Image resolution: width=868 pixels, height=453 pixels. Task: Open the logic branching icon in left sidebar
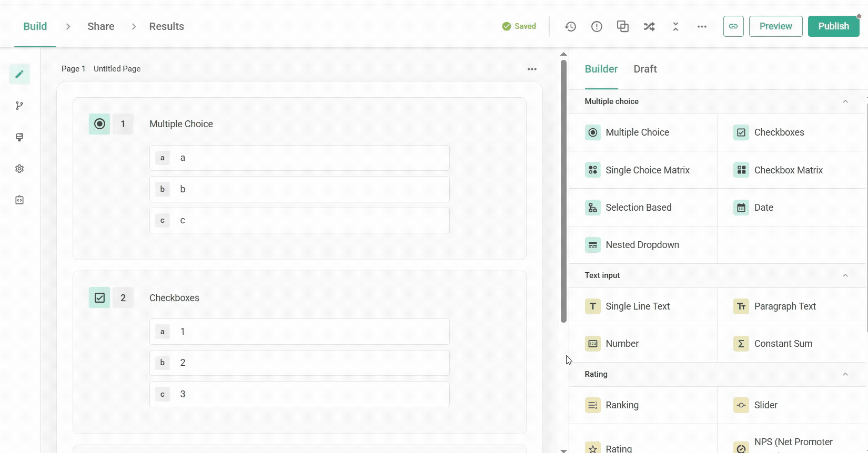tap(19, 106)
